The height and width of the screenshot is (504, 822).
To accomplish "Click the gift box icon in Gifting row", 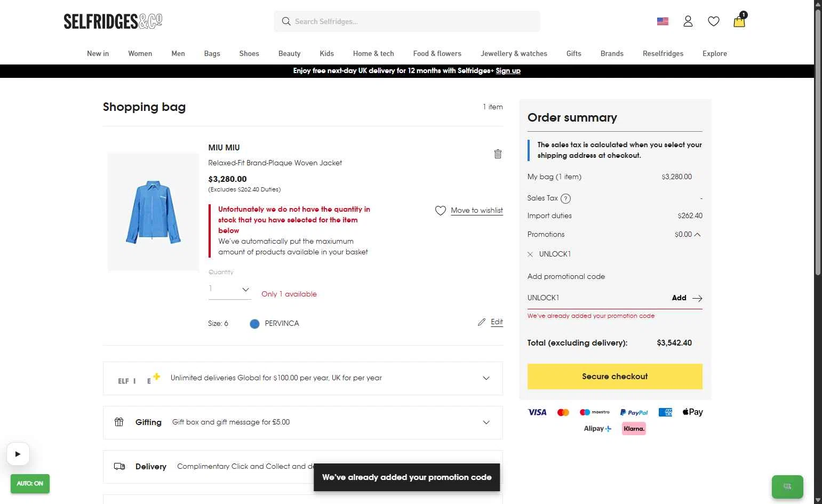I will 119,422.
